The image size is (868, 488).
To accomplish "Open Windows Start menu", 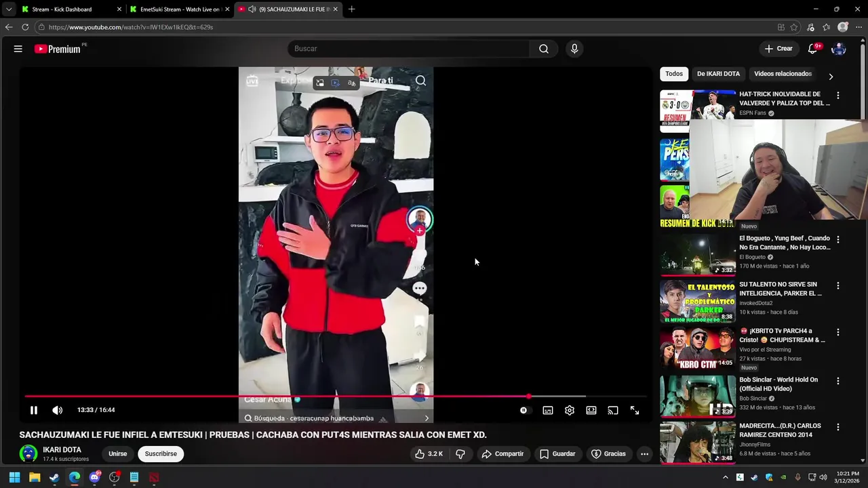I will pos(14,478).
